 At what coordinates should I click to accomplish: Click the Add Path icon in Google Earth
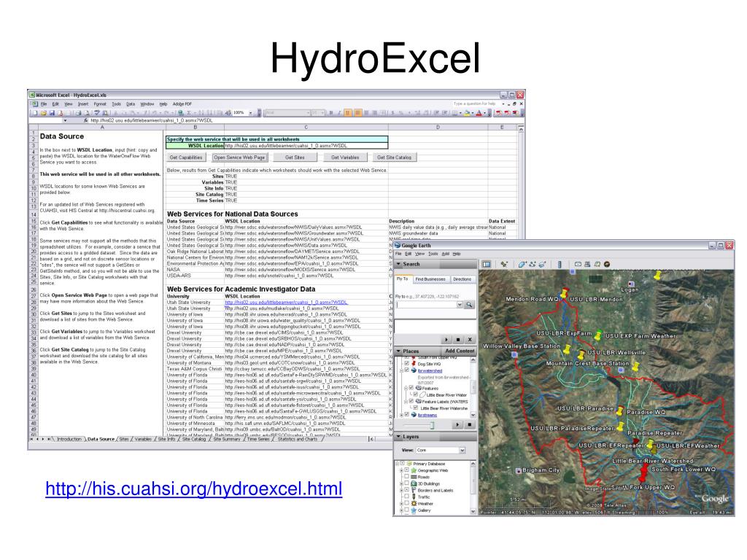point(532,264)
